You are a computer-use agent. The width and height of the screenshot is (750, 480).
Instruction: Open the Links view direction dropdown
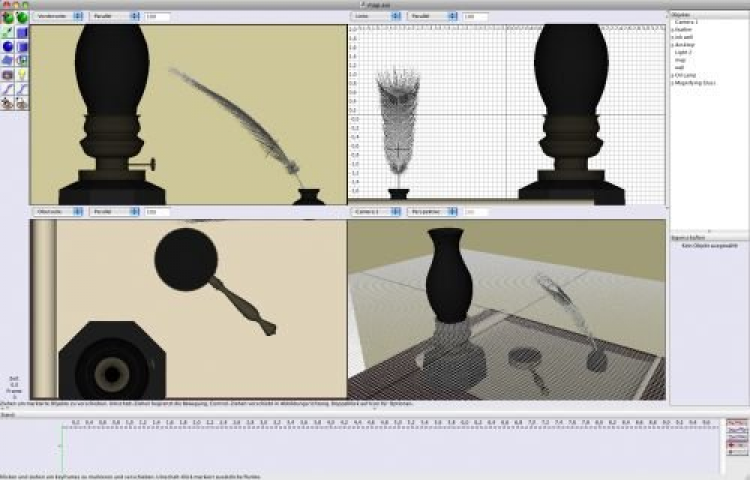(376, 16)
